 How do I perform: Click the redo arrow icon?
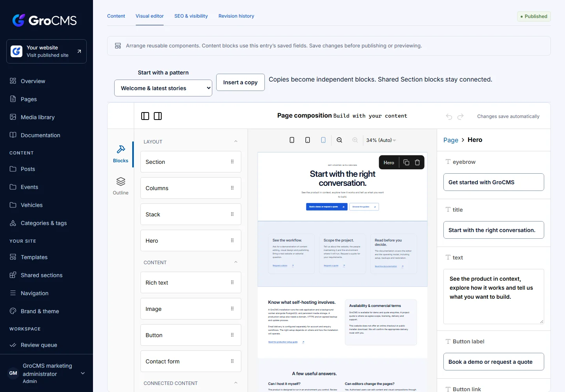click(x=461, y=116)
